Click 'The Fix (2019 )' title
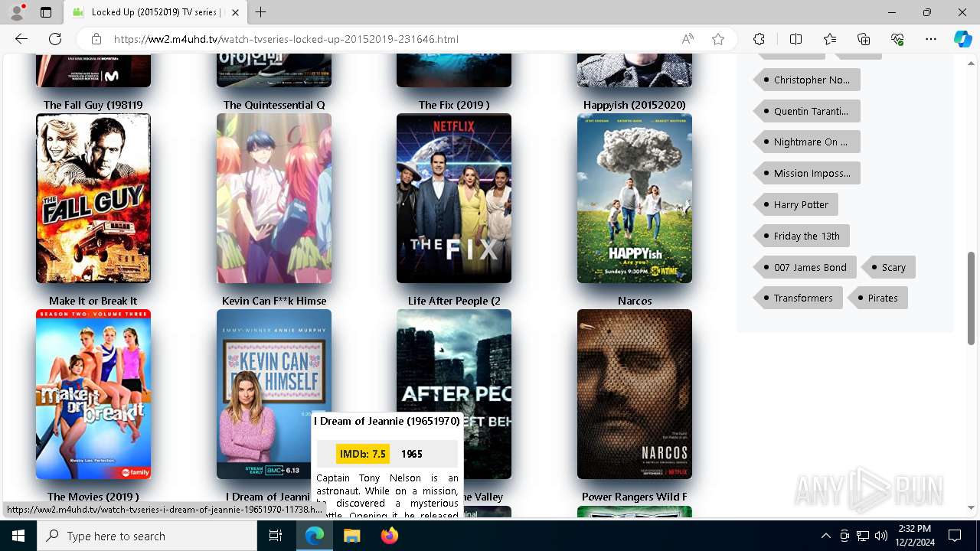 coord(454,105)
